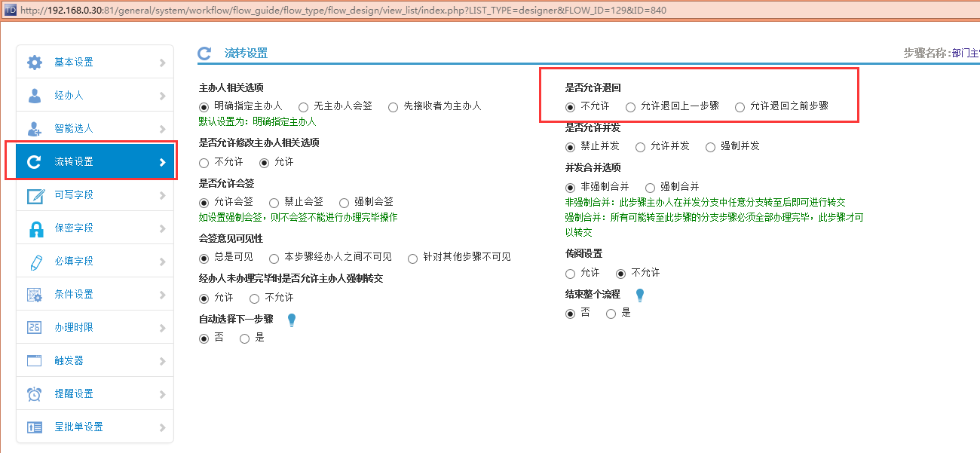This screenshot has height=453, width=980.
Task: Expand the 条件设置 chevron arrow
Action: (162, 295)
